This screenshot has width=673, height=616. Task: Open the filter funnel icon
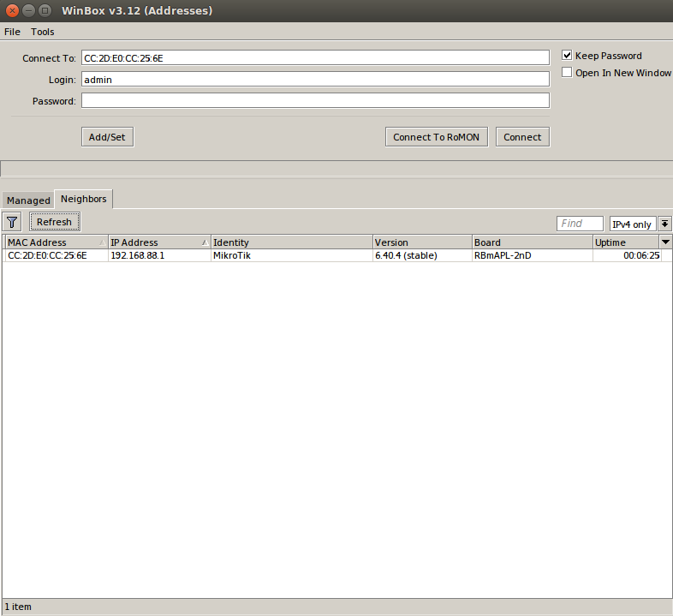pyautogui.click(x=12, y=222)
